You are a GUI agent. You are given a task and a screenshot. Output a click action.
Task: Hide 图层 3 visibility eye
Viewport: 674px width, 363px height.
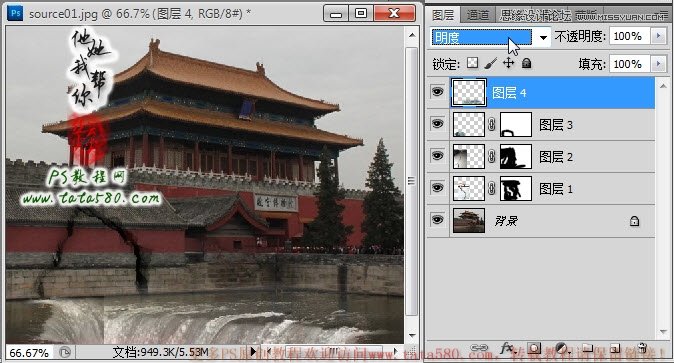(438, 124)
